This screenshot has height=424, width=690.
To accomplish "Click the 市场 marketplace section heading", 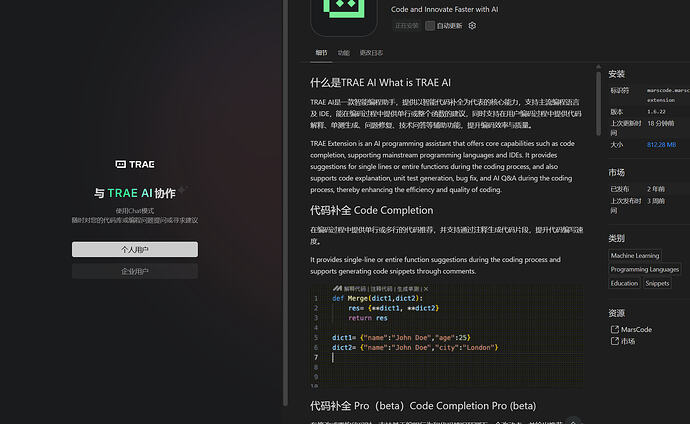I will (x=617, y=172).
